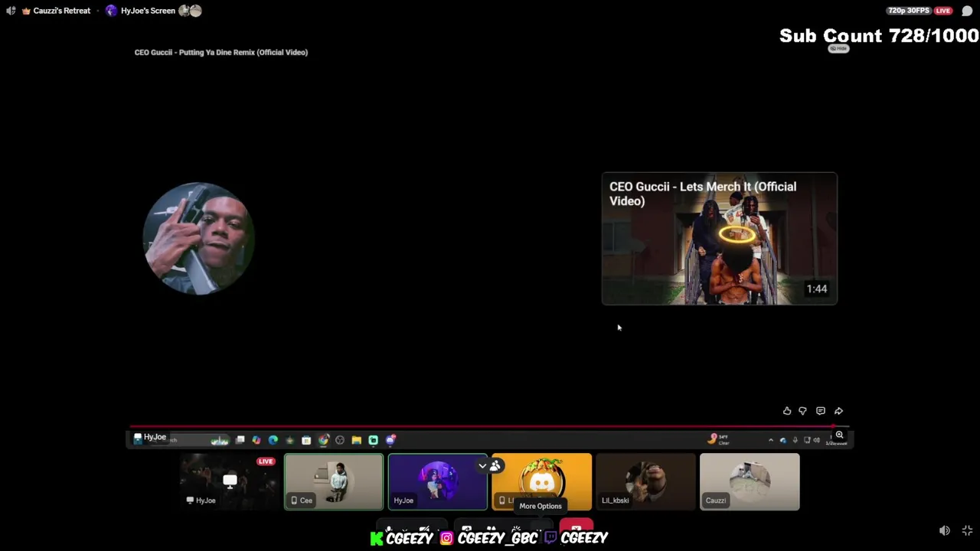The width and height of the screenshot is (980, 551).
Task: Select Cauzzi's participant tile
Action: point(750,481)
